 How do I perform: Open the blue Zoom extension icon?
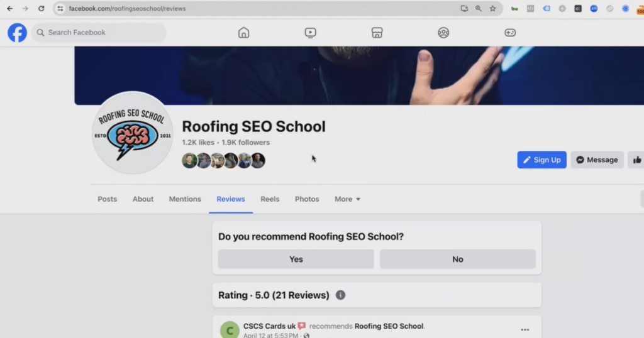click(594, 9)
